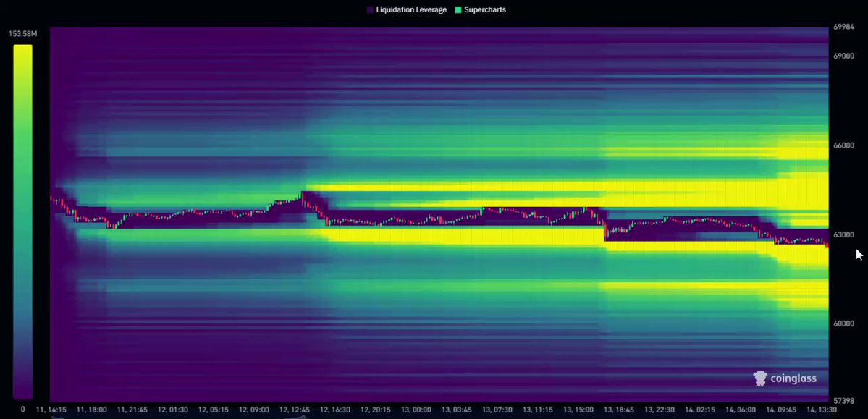Click the 60000 price axis label
The image size is (868, 419).
(x=843, y=323)
